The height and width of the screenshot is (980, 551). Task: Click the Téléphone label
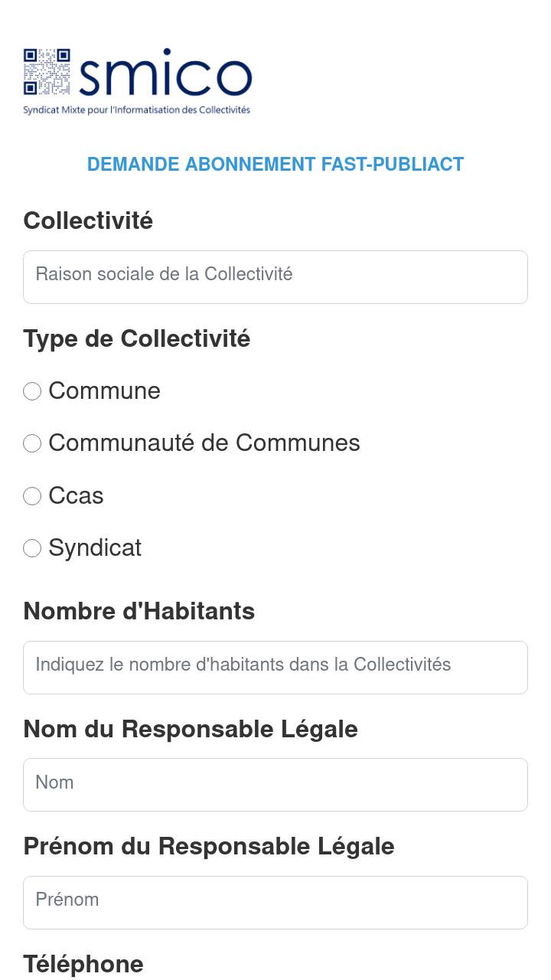(x=83, y=964)
